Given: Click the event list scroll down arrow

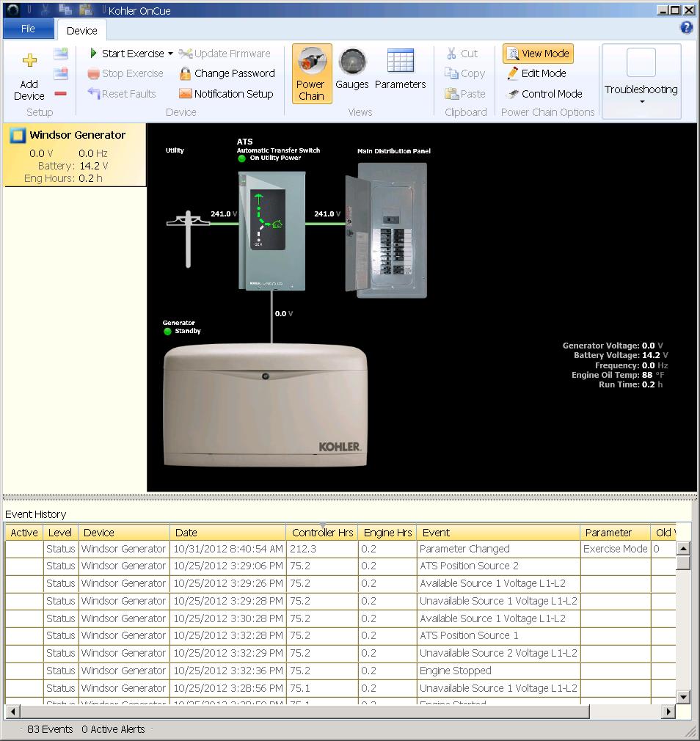Looking at the screenshot, I should pyautogui.click(x=683, y=696).
